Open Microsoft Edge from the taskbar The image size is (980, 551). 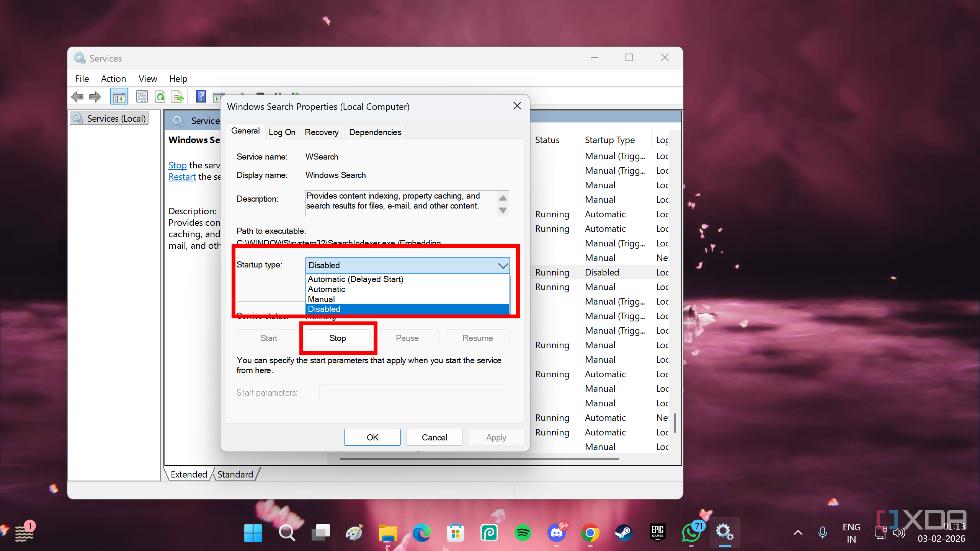[x=421, y=532]
